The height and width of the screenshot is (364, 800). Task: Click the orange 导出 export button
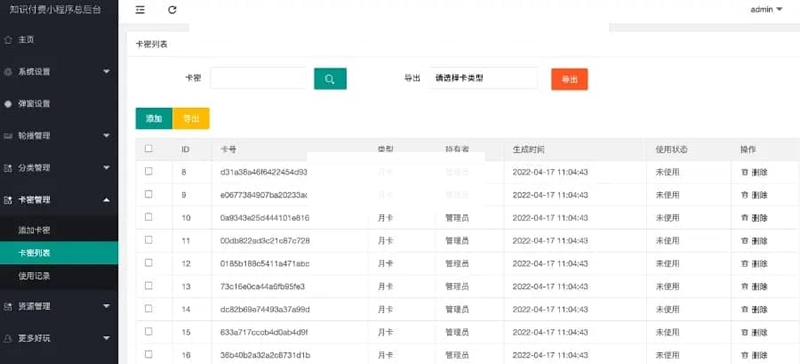pos(569,79)
